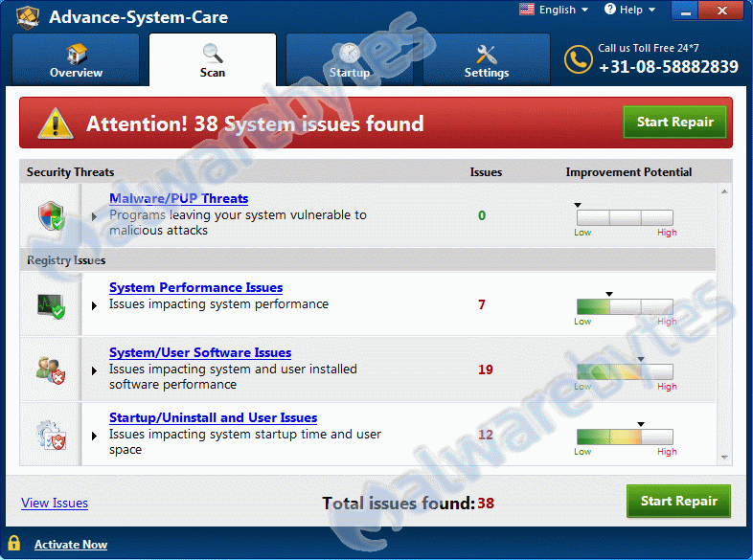753x560 pixels.
Task: Click the Malware issue count 0
Action: 482,215
